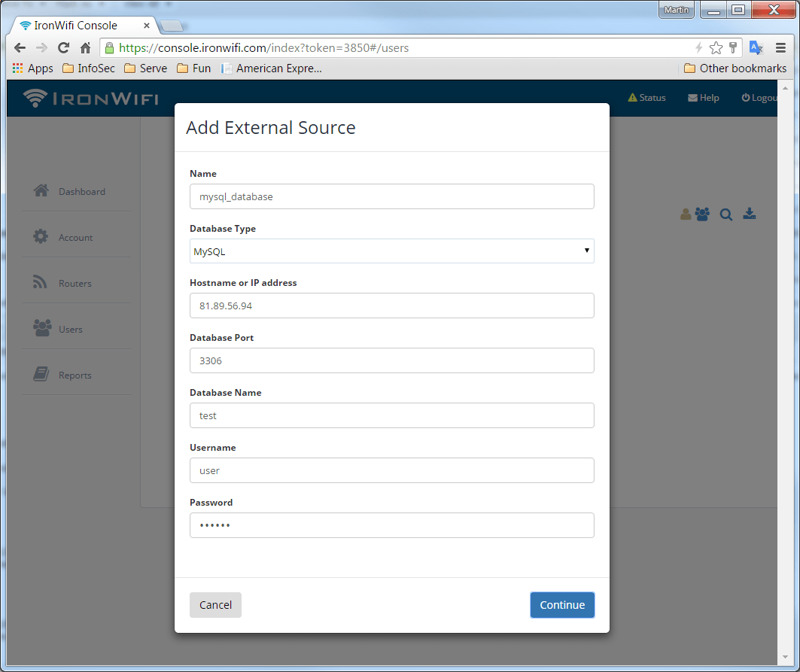Click the browser reload icon
The width and height of the screenshot is (800, 672).
point(63,48)
